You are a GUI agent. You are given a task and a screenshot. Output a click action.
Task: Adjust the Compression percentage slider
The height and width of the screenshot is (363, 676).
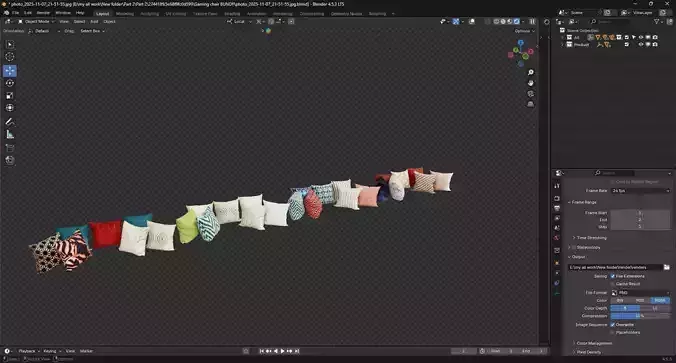(x=640, y=316)
